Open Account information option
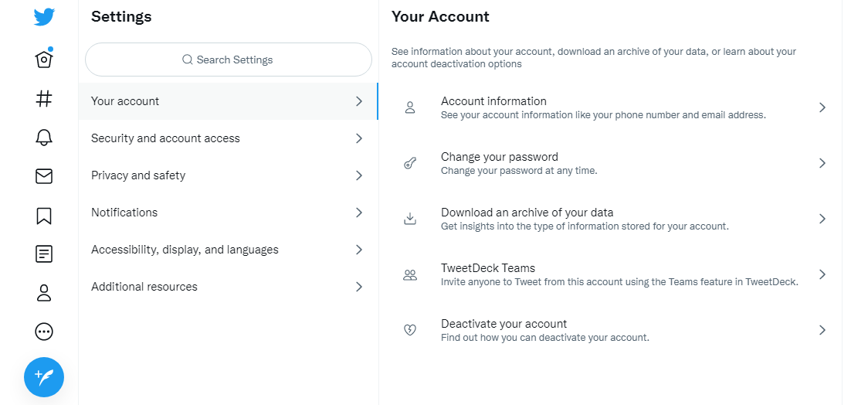This screenshot has height=405, width=868. coord(610,107)
